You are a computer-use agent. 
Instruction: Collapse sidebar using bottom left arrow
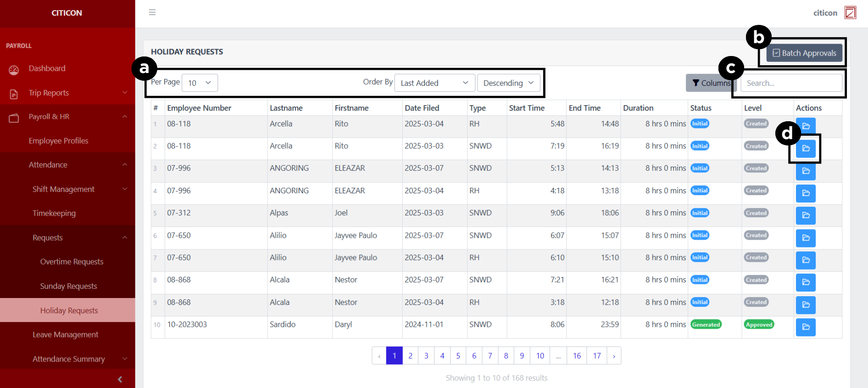120,379
